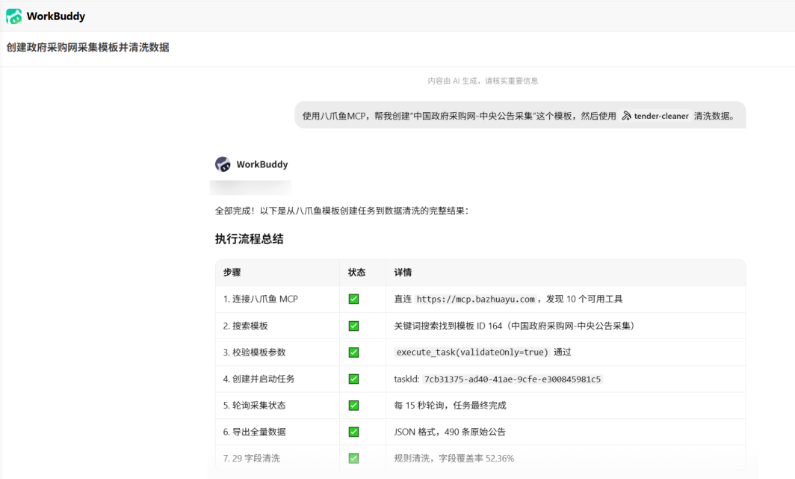Open the https://mcp.bazhuayu.com link
The height and width of the screenshot is (479, 795).
coord(476,299)
